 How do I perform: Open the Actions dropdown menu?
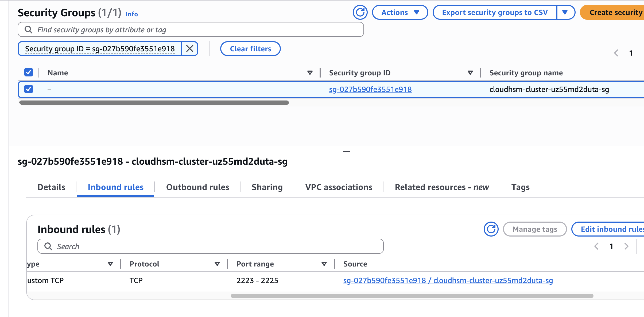(x=400, y=13)
